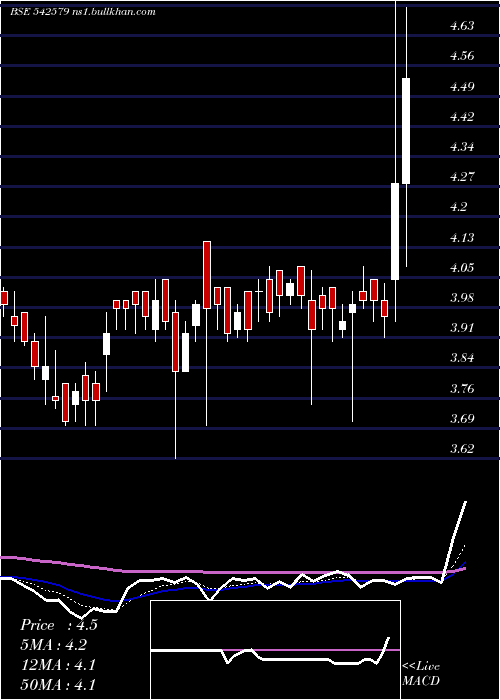Click the 3.84 price axis label
This screenshot has height=700, width=500.
click(x=462, y=358)
